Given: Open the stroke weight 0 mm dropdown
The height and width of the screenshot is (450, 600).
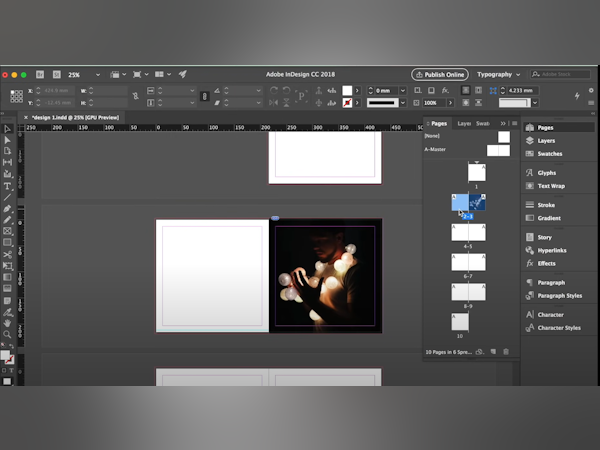Looking at the screenshot, I should 403,91.
